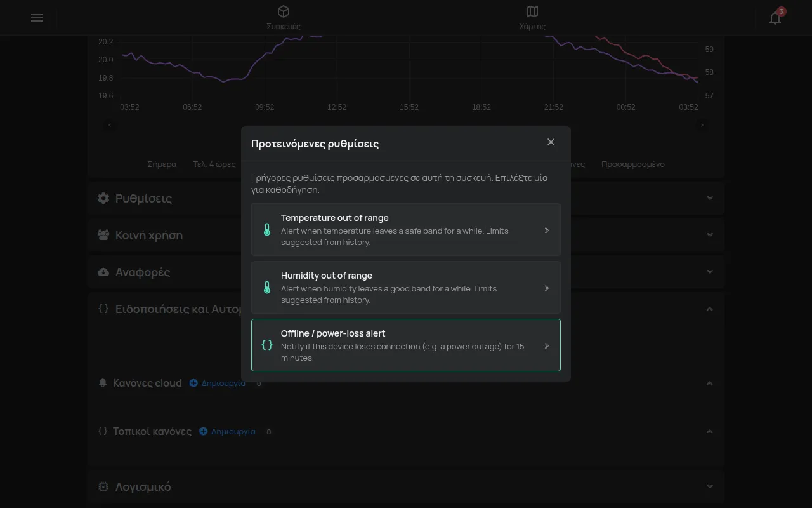Click the Τοπικοί κανόνες braces icon
The width and height of the screenshot is (812, 508).
point(103,431)
